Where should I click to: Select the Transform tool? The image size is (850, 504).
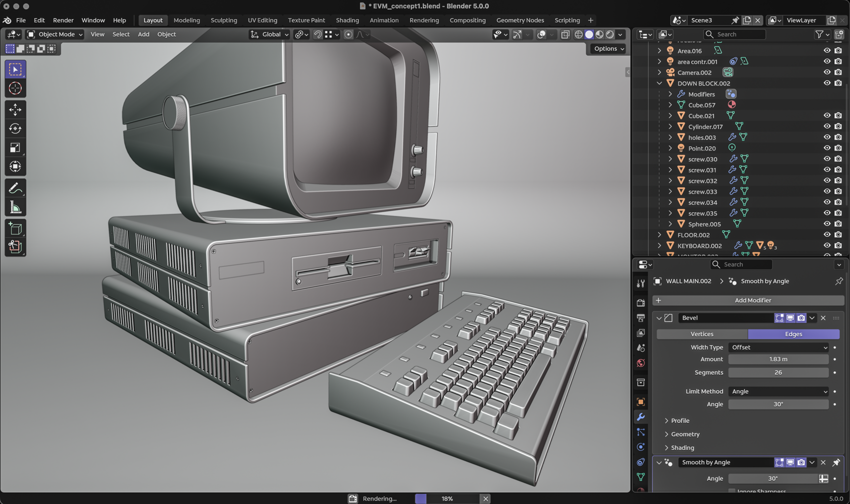[15, 167]
